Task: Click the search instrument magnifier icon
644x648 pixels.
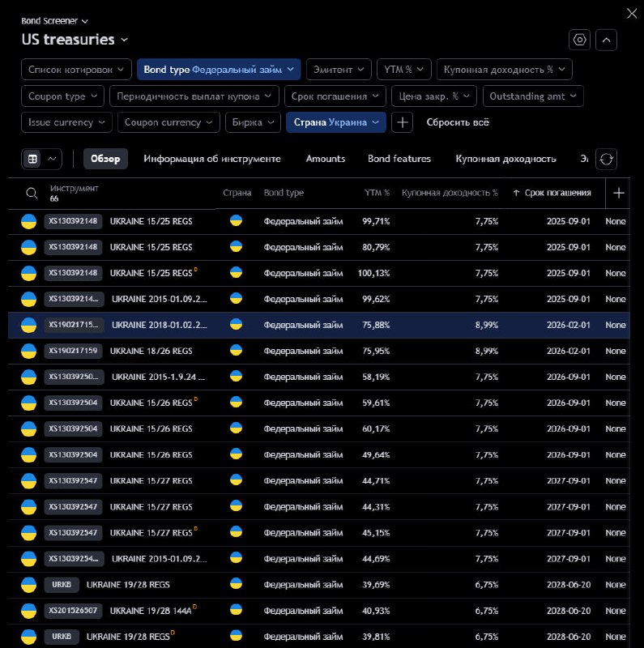Action: point(32,193)
